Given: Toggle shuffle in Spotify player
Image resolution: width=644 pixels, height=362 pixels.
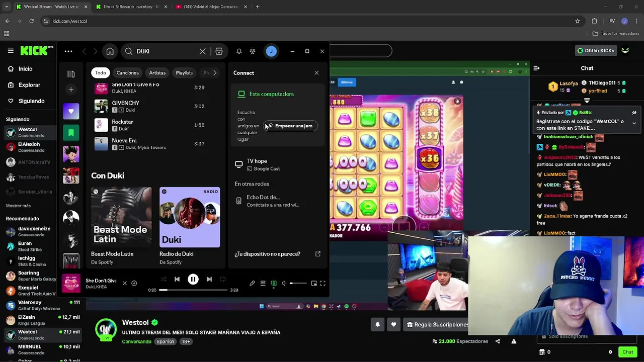Looking at the screenshot, I should (x=164, y=279).
